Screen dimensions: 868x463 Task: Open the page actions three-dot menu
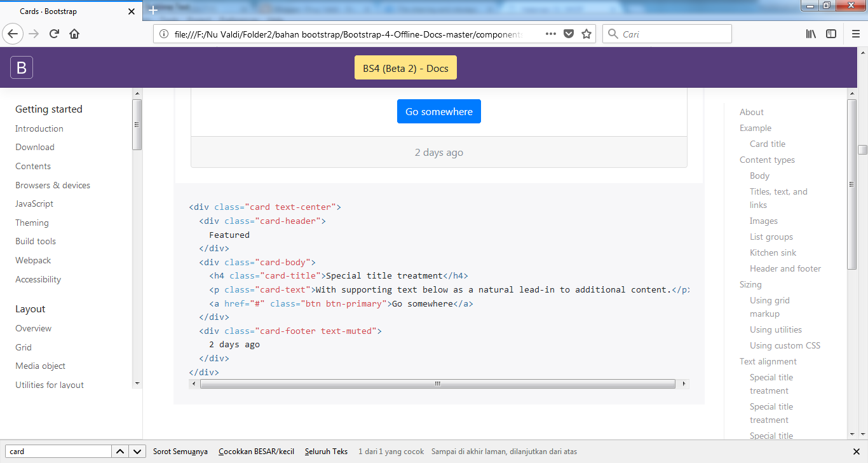(550, 33)
